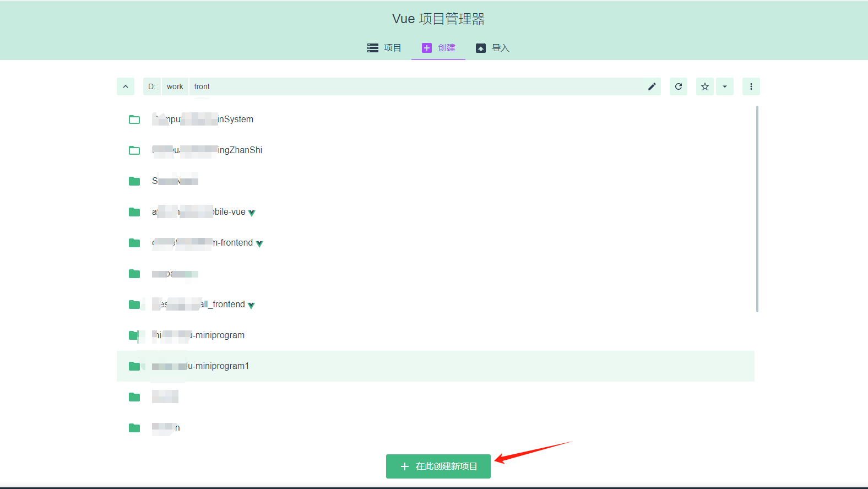This screenshot has width=868, height=489.
Task: Refresh the folder list
Action: (678, 86)
